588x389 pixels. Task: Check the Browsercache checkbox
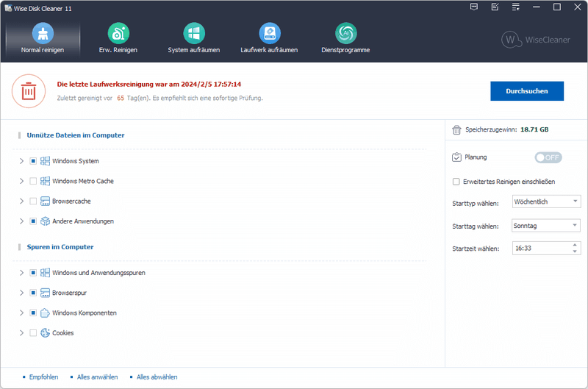point(33,201)
